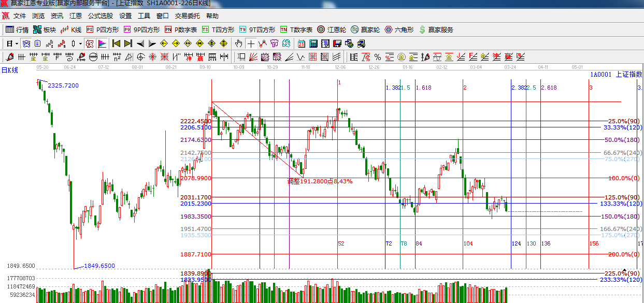Click the 1A0001 上证指数 stock label
Viewport: 644px width, 303px height.
pyautogui.click(x=616, y=75)
